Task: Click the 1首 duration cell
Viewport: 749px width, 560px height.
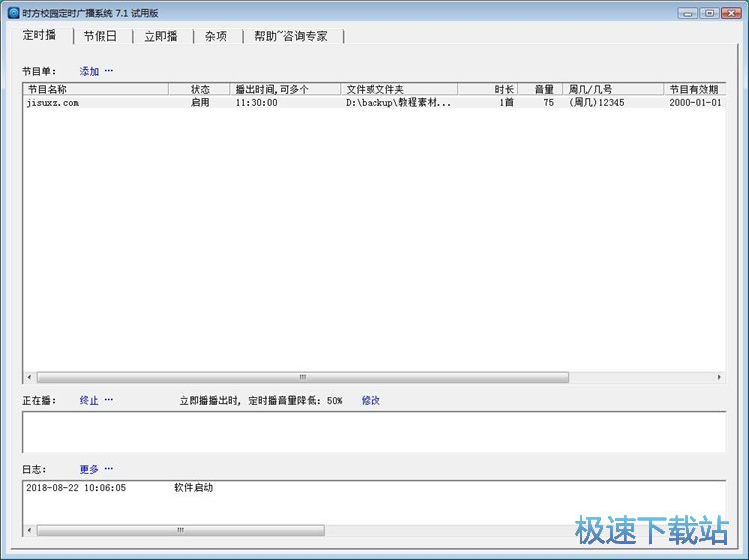Action: click(506, 102)
